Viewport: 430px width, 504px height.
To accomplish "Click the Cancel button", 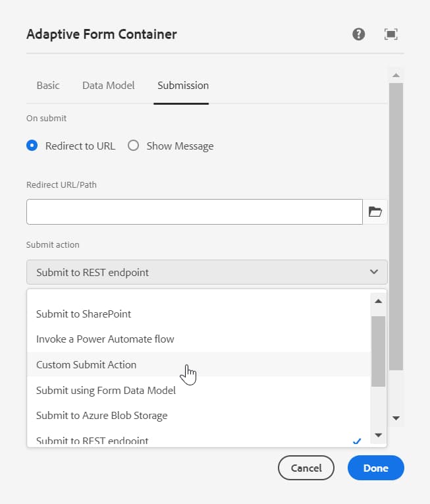I will click(306, 468).
